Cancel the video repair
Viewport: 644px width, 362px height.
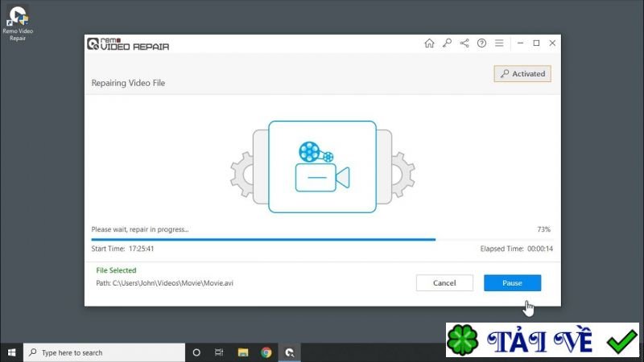pyautogui.click(x=444, y=283)
